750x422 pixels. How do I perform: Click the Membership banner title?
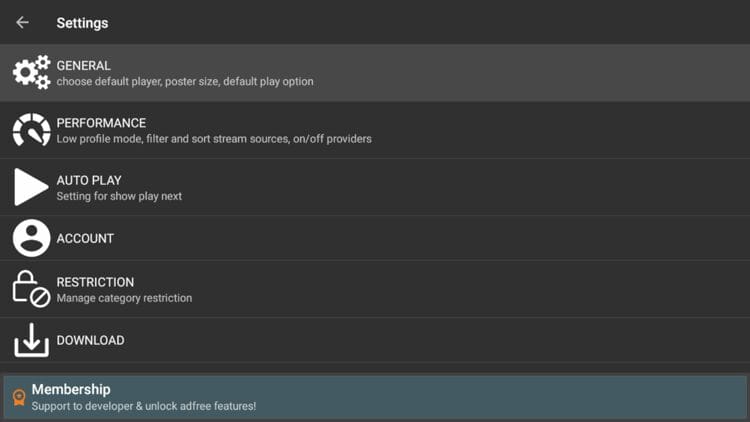click(71, 389)
